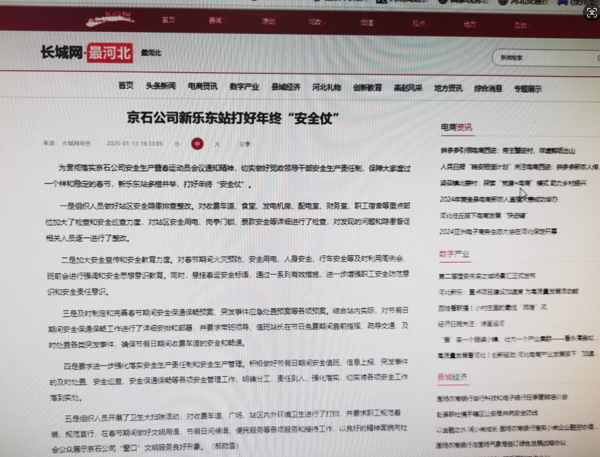Open sidebar link starting 2024年
This screenshot has width=600, height=457.
click(499, 199)
